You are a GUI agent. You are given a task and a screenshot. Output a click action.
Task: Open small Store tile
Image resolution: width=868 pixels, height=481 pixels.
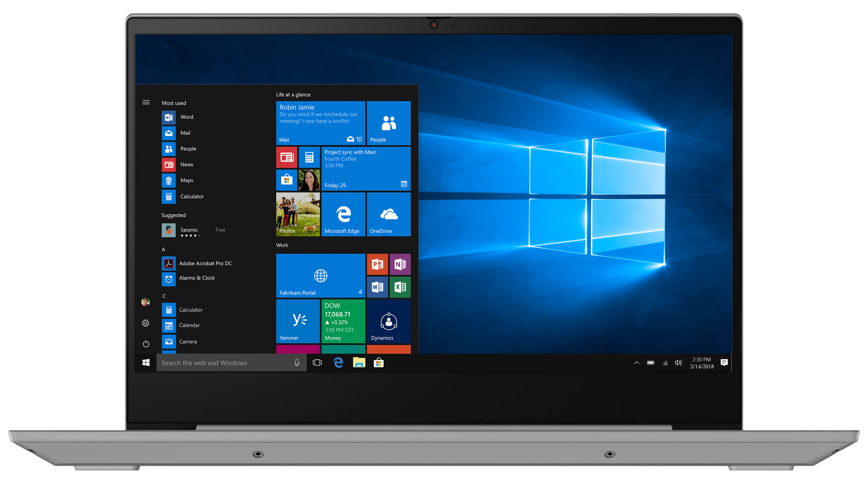click(x=287, y=180)
